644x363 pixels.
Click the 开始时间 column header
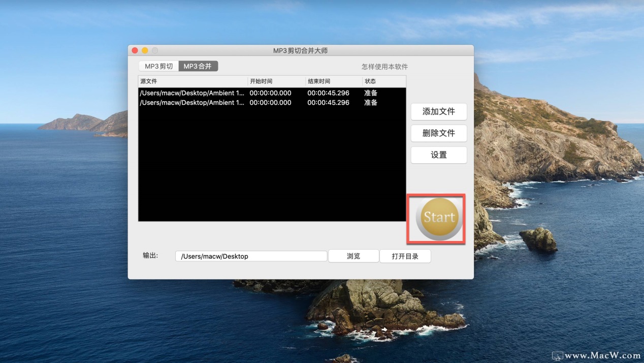coord(276,81)
